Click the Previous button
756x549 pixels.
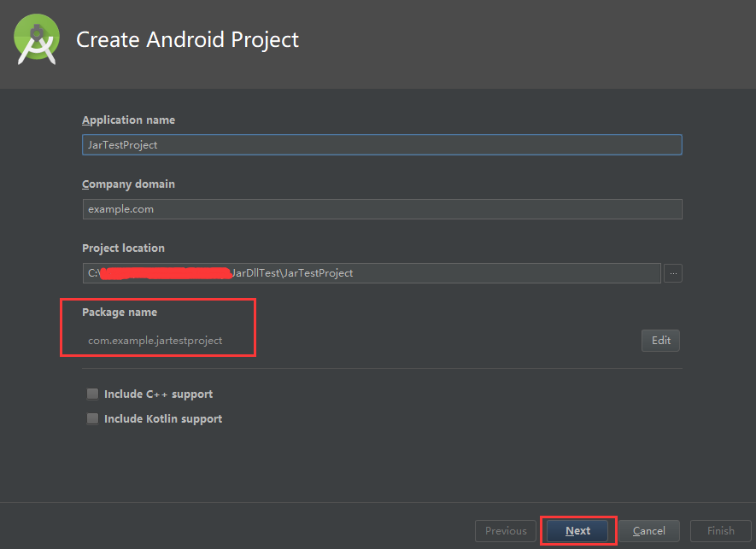(506, 531)
